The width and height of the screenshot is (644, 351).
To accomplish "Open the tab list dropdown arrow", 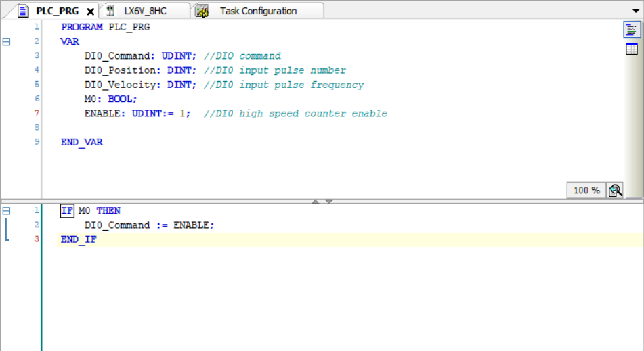I will click(x=636, y=11).
